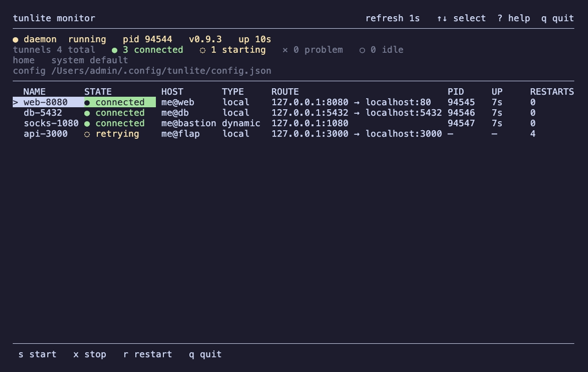Click route "127.0.0.1:1080"
The width and height of the screenshot is (588, 372).
310,123
